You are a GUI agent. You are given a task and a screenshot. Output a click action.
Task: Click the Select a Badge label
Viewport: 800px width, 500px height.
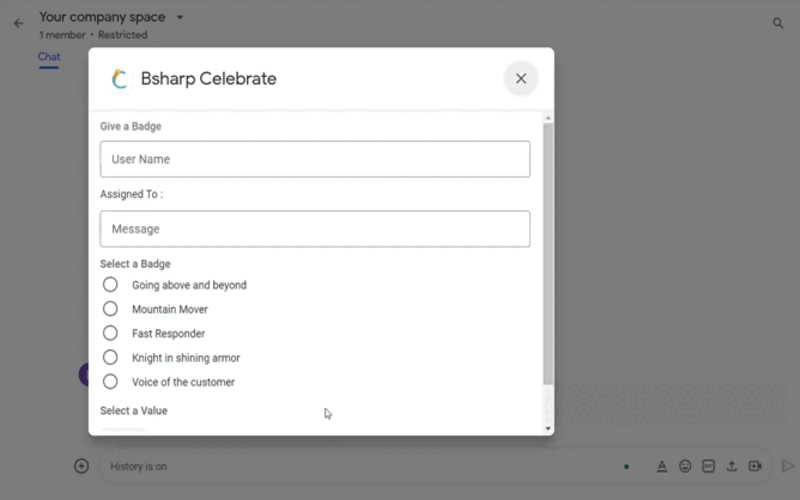135,264
